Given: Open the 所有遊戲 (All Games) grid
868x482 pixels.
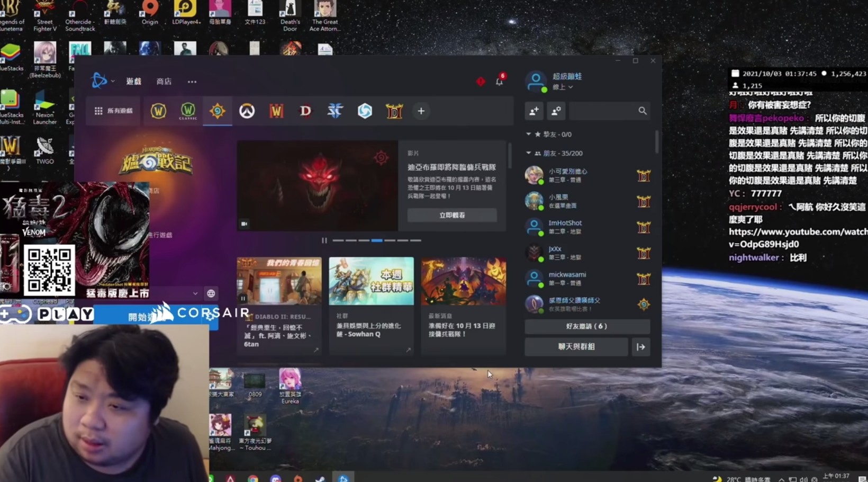Looking at the screenshot, I should (x=113, y=111).
